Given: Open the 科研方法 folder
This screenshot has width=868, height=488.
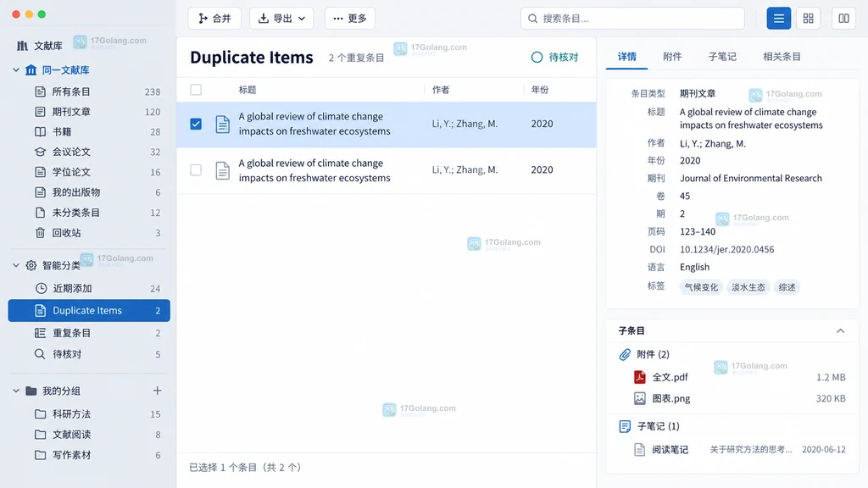Looking at the screenshot, I should (89, 413).
